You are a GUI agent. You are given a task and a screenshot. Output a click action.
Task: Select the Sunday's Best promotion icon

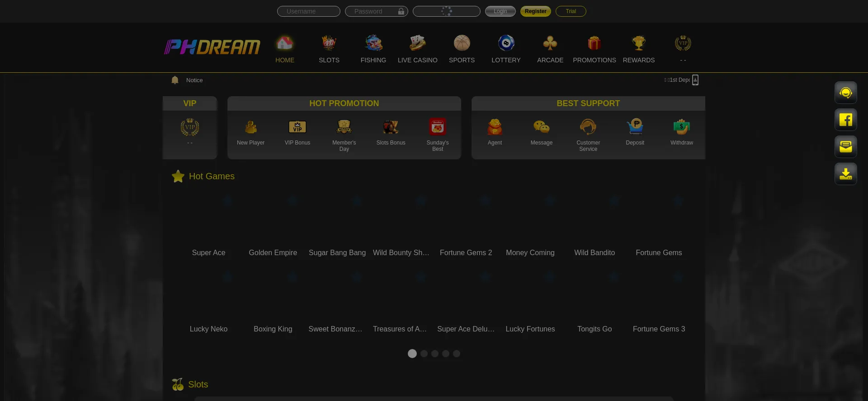click(438, 127)
